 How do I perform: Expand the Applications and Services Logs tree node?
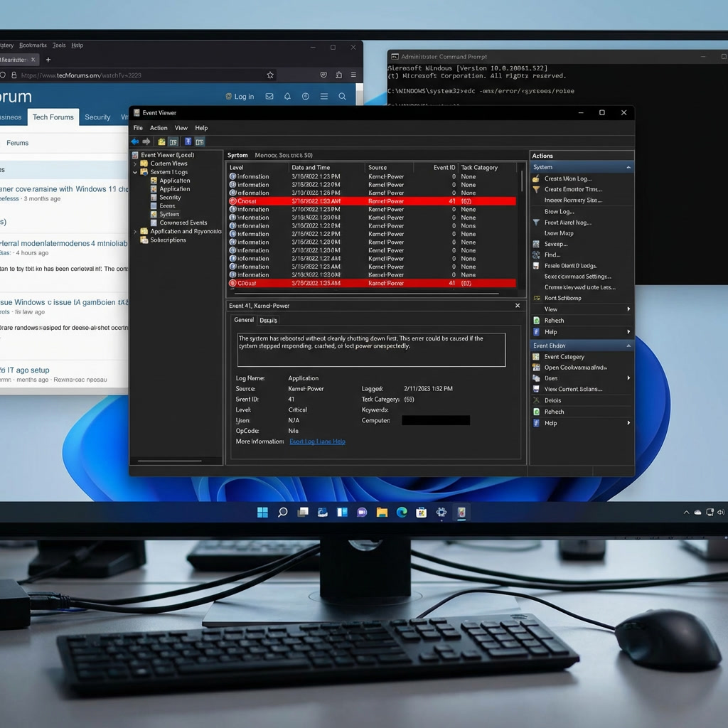point(135,231)
